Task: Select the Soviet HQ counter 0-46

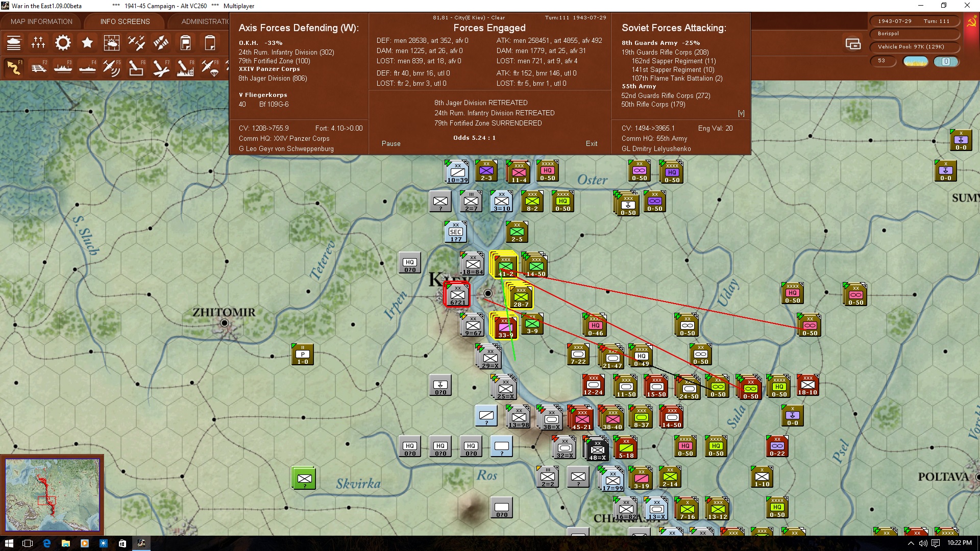Action: 595,325
